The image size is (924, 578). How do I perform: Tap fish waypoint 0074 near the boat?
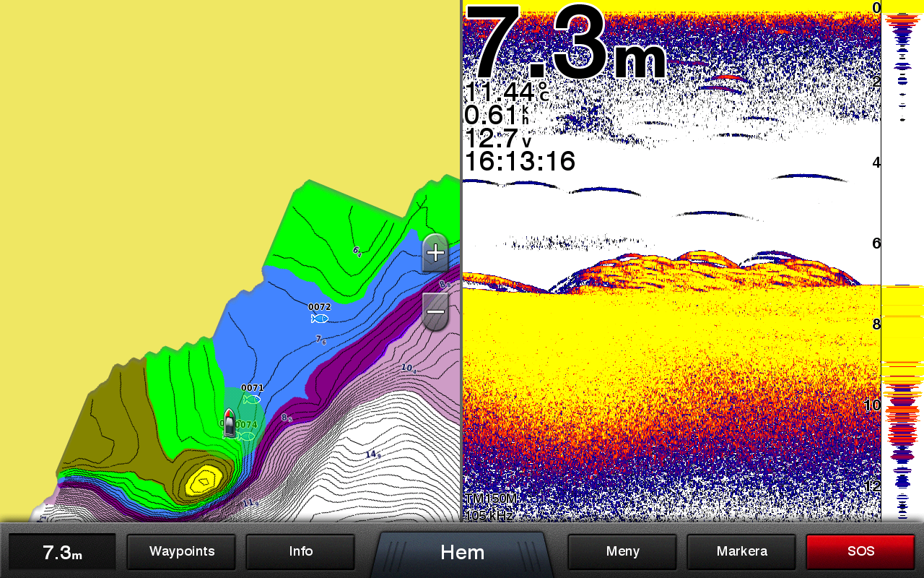[246, 436]
